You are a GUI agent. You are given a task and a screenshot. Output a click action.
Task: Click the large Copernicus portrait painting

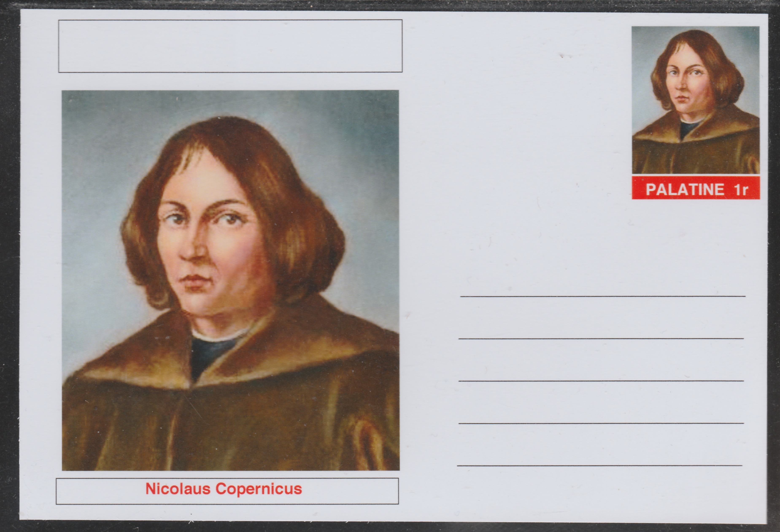pyautogui.click(x=231, y=280)
